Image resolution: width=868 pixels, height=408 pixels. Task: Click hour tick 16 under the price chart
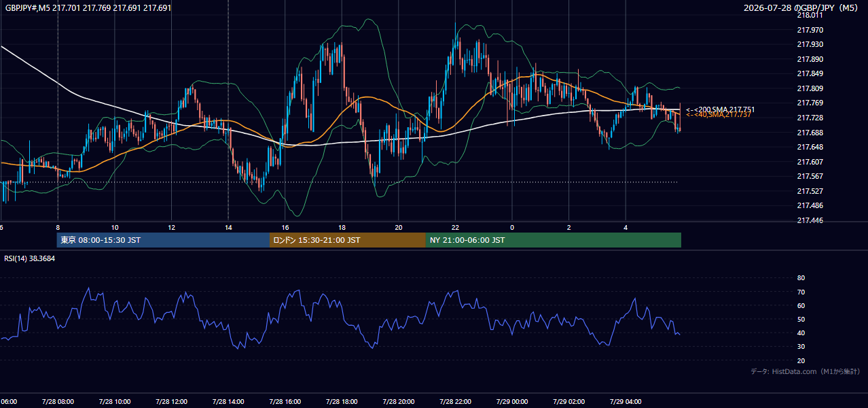click(x=285, y=227)
